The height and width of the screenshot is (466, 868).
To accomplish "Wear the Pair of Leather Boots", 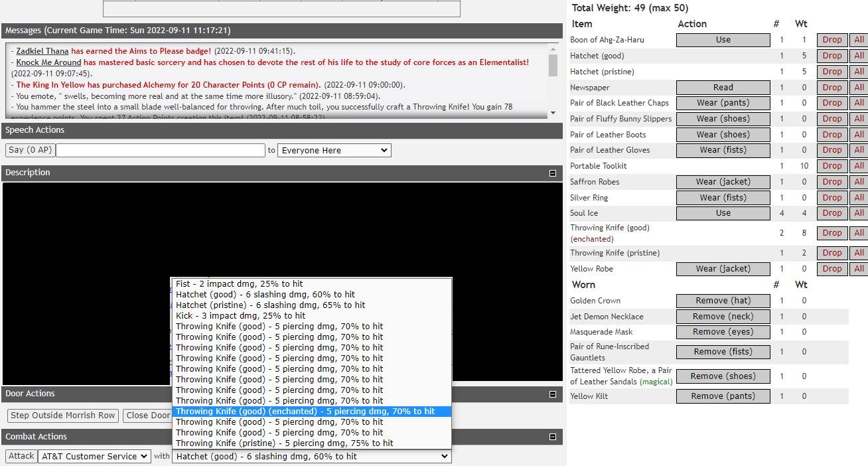I will click(x=723, y=135).
